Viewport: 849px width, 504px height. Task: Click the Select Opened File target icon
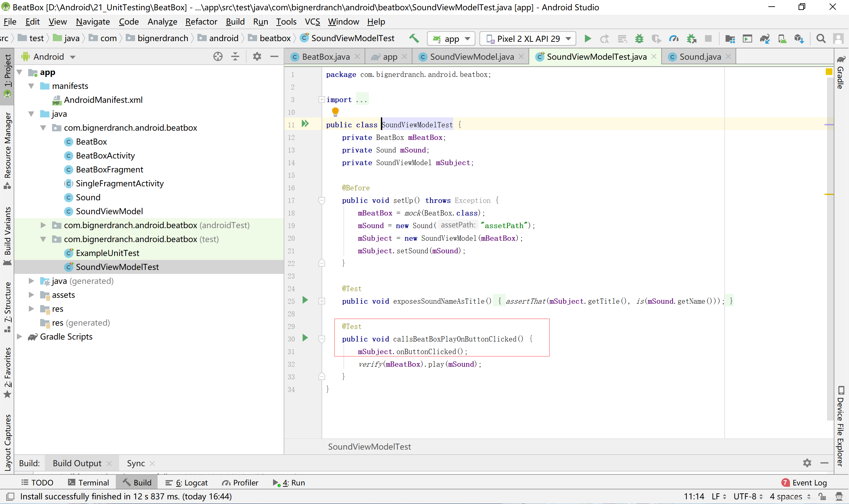(x=218, y=56)
